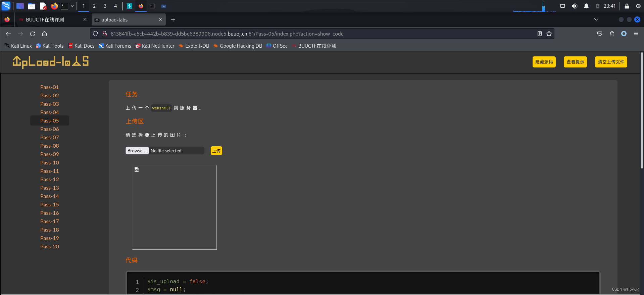Image resolution: width=644 pixels, height=295 pixels.
Task: Click the CPU graph panel monitor
Action: tap(534, 6)
